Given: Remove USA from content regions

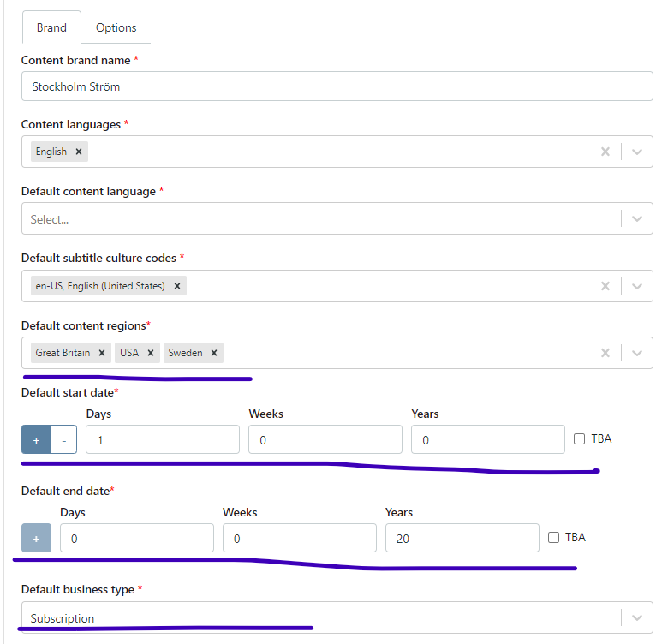Looking at the screenshot, I should pyautogui.click(x=150, y=353).
